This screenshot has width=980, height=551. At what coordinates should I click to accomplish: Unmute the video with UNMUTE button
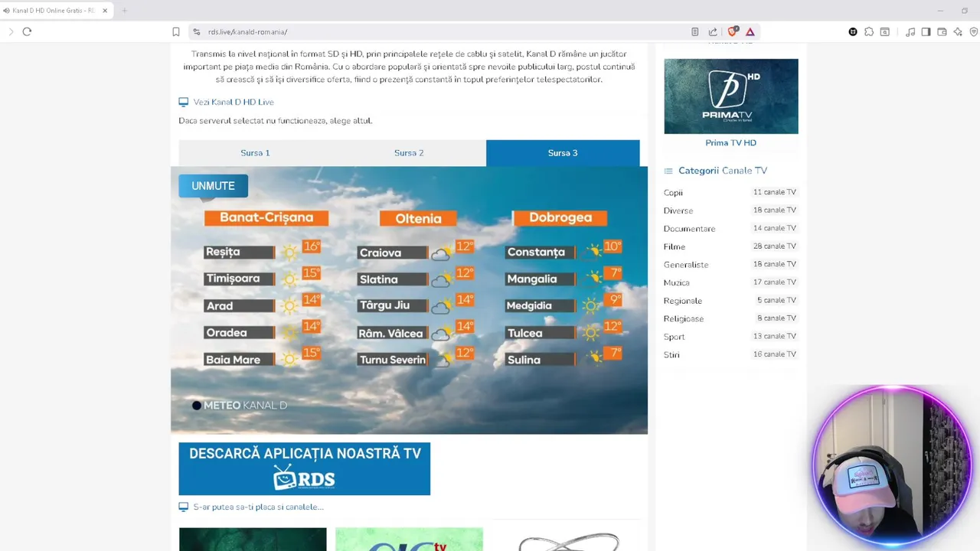click(213, 186)
